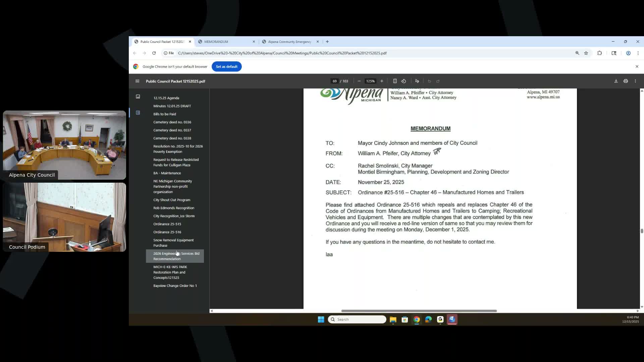Show page thumbnails view in sidebar

pos(138,97)
